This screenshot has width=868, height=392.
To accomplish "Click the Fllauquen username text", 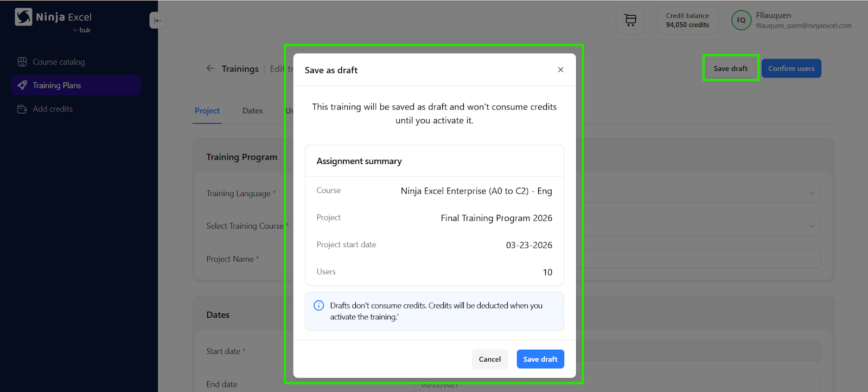I will coord(773,15).
